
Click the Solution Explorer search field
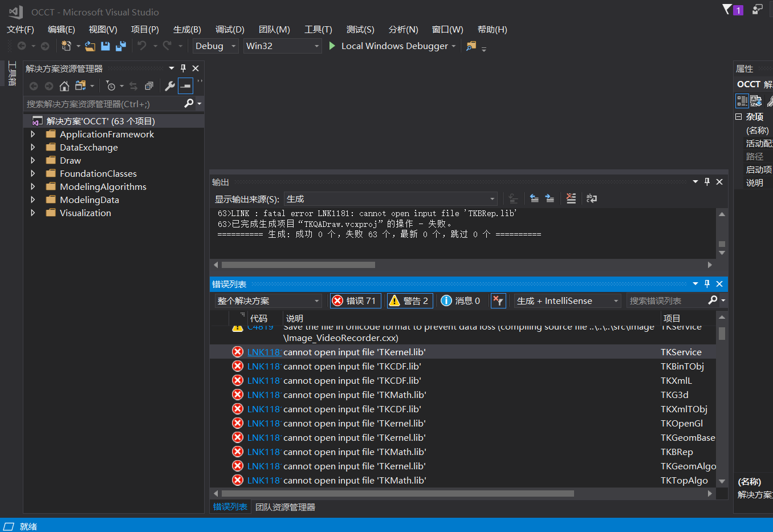pos(104,104)
